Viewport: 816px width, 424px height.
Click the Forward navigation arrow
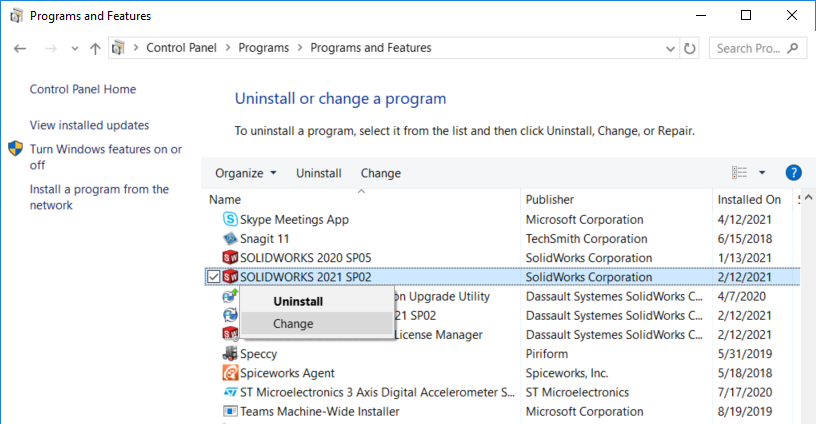[x=50, y=48]
